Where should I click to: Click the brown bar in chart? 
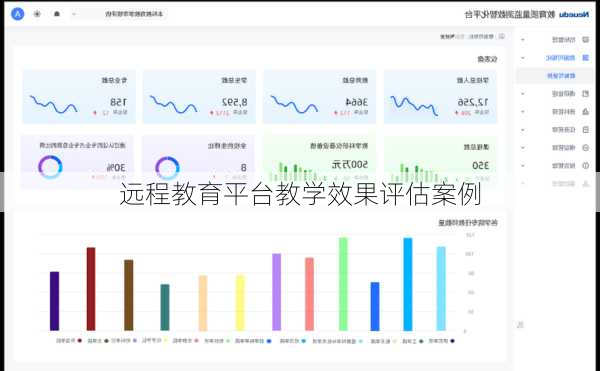pyautogui.click(x=129, y=295)
